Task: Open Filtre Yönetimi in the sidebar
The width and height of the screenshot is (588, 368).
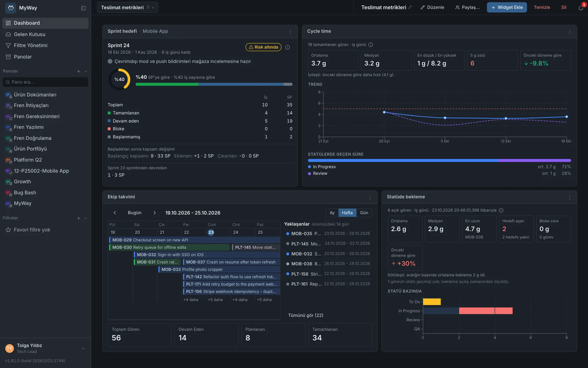Action: pyautogui.click(x=45, y=46)
